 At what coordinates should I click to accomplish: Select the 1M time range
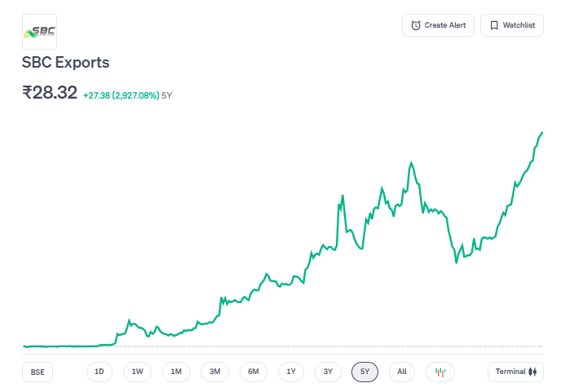176,372
